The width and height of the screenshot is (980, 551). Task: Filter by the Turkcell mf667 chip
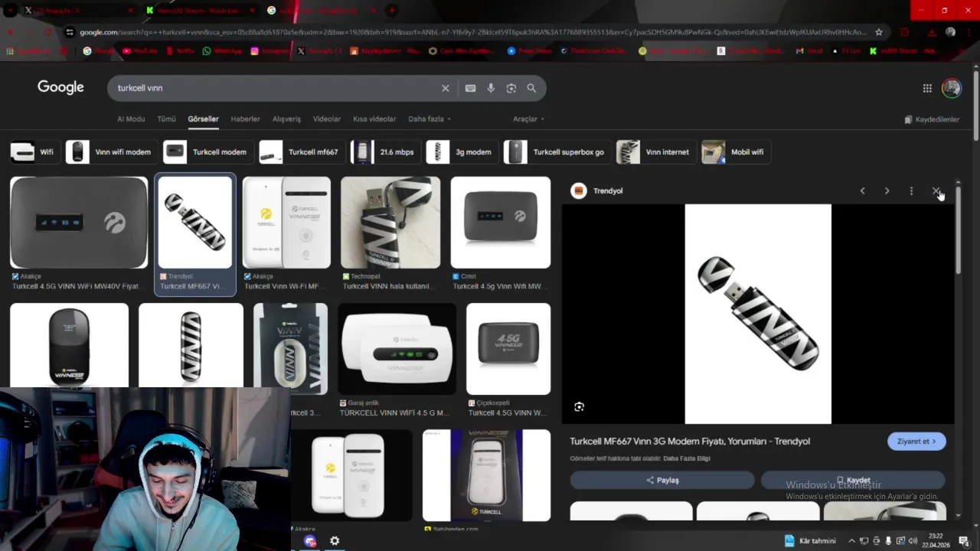(301, 152)
